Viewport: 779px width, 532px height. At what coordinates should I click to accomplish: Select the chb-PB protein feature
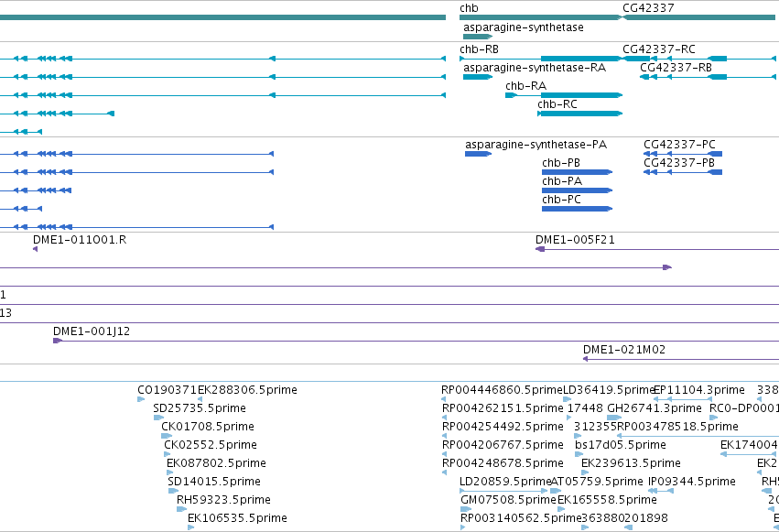tap(577, 172)
